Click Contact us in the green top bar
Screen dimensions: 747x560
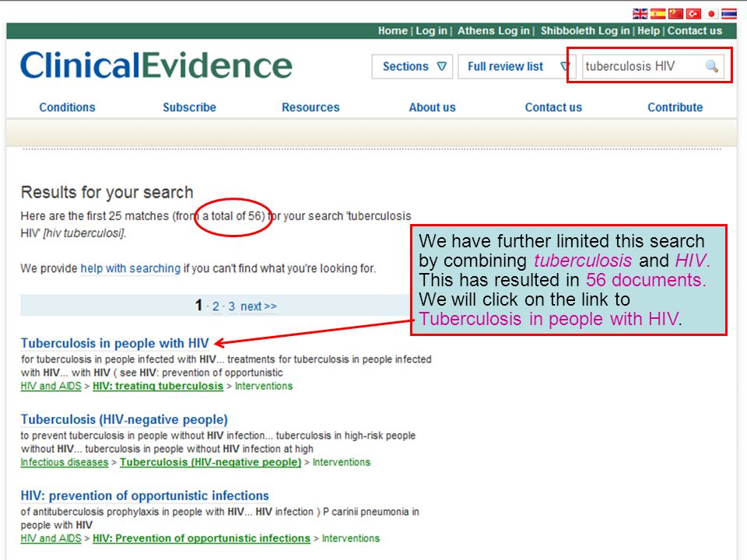(x=695, y=31)
